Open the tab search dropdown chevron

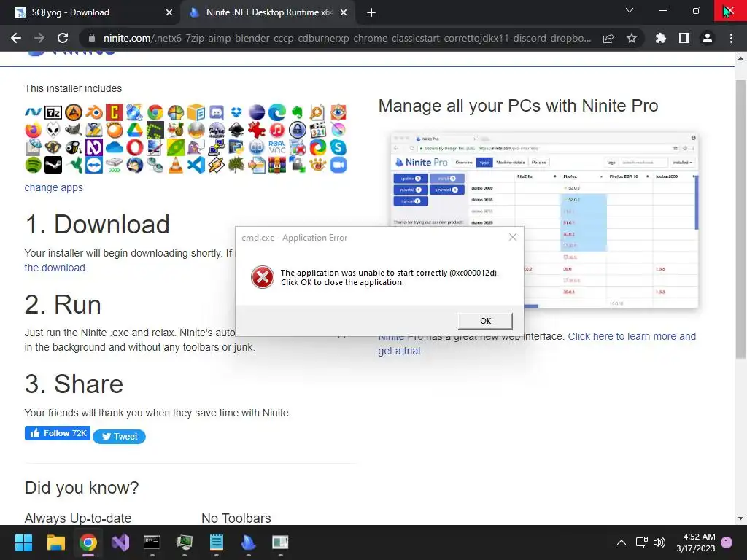coord(630,10)
